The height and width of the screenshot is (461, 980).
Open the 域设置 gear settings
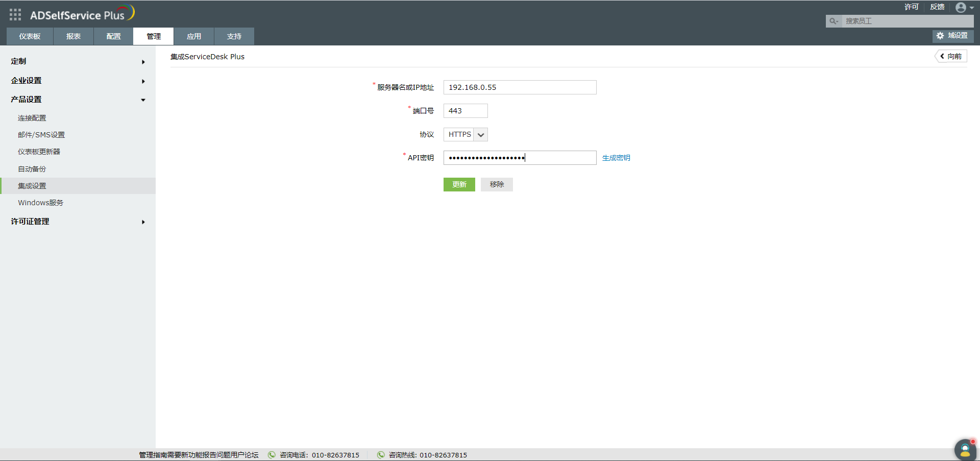coord(952,36)
